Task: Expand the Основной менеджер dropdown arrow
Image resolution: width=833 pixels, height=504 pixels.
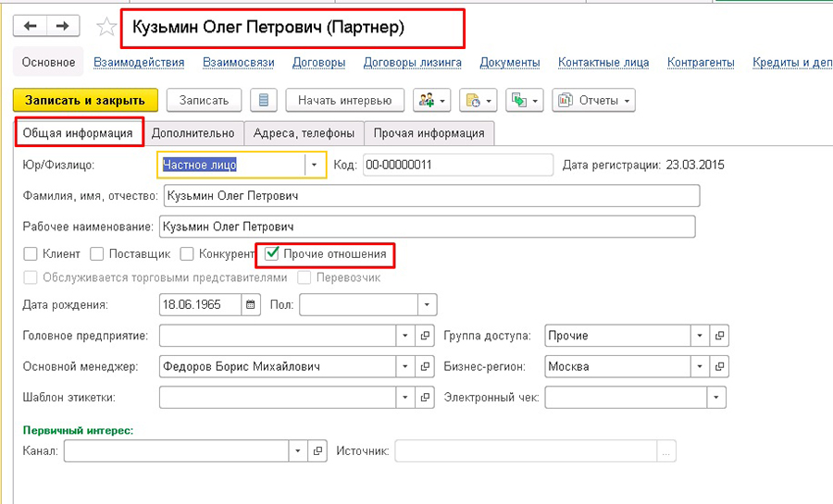Action: click(x=405, y=366)
